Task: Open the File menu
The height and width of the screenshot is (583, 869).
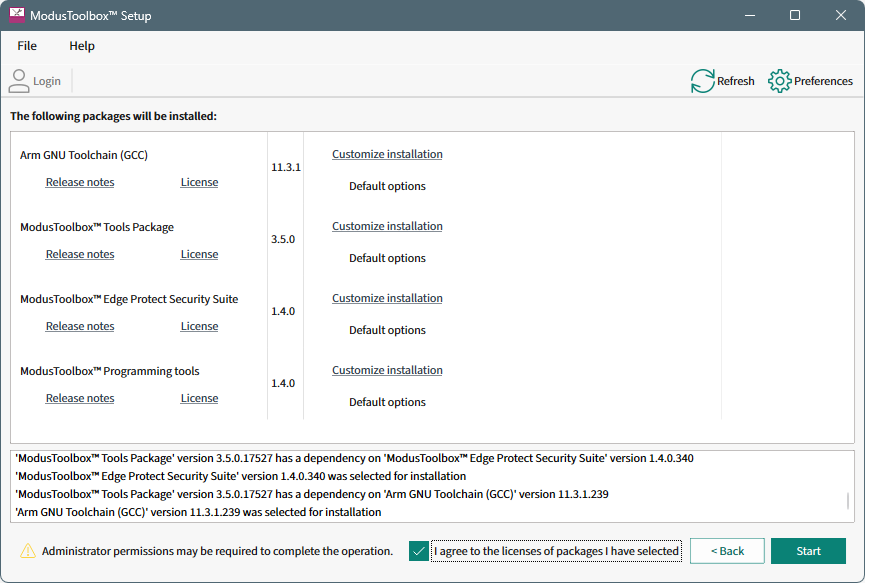Action: (27, 46)
